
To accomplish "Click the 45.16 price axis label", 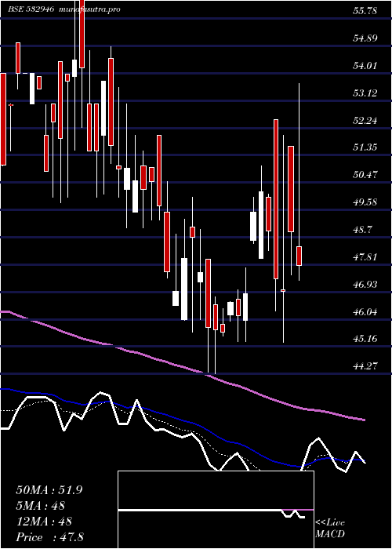I will (x=365, y=339).
